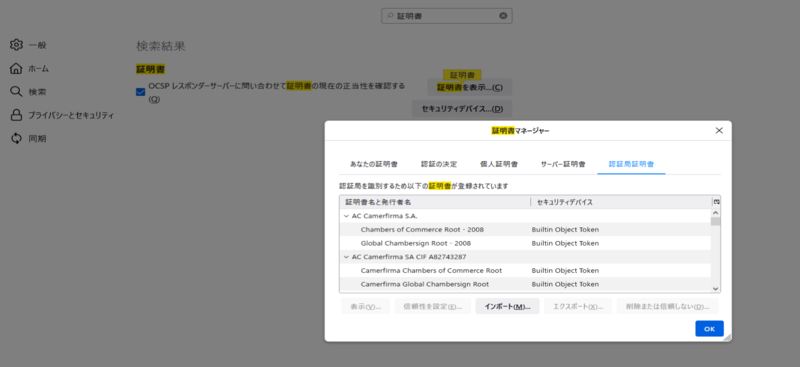800x367 pixels.
Task: Close the 証明書マネージャー dialog
Action: [719, 131]
